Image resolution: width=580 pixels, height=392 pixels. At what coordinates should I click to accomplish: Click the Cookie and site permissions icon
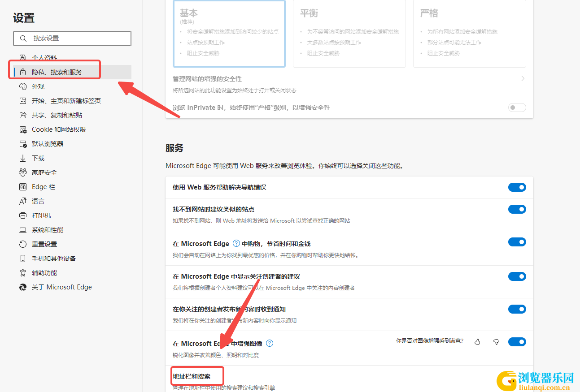(23, 129)
